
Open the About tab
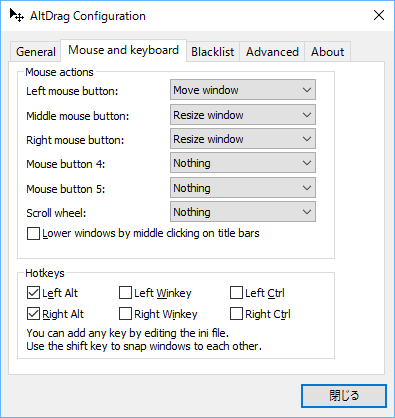[327, 52]
